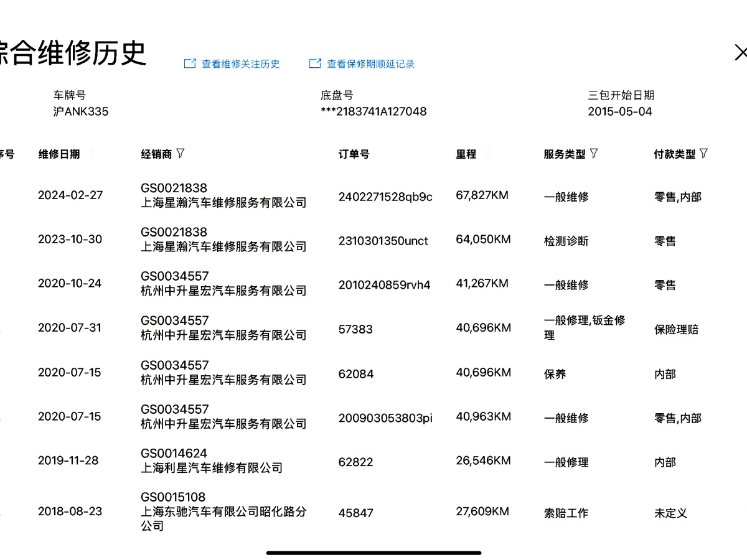This screenshot has width=747, height=560.
Task: Click the 维修日期 column header
Action: click(59, 154)
